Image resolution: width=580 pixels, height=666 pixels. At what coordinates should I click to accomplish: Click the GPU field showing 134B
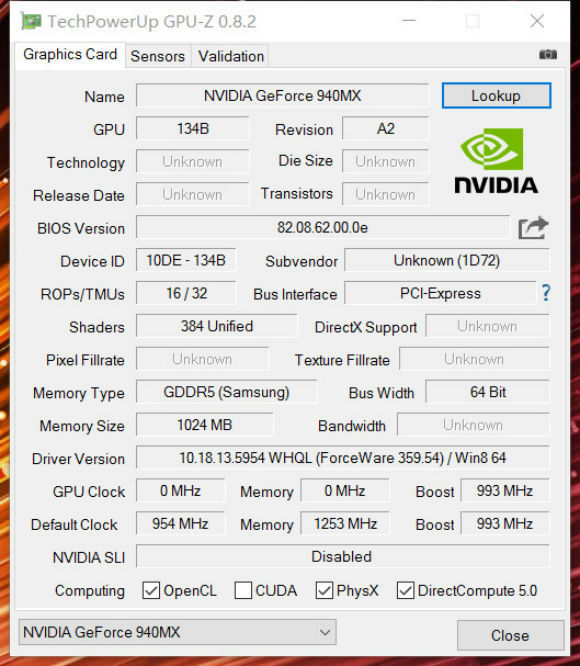(x=193, y=129)
